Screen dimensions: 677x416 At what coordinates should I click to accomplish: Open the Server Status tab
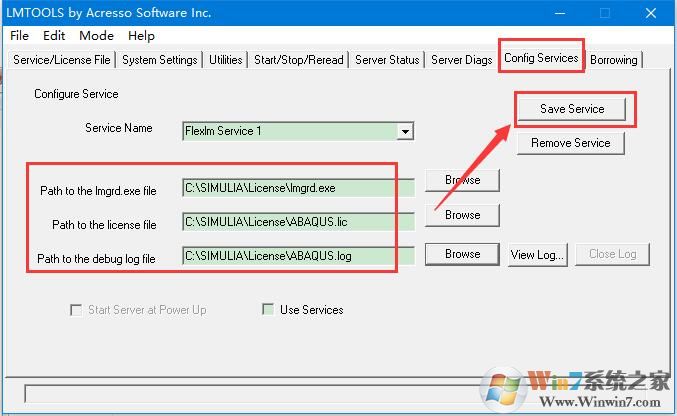tap(387, 60)
